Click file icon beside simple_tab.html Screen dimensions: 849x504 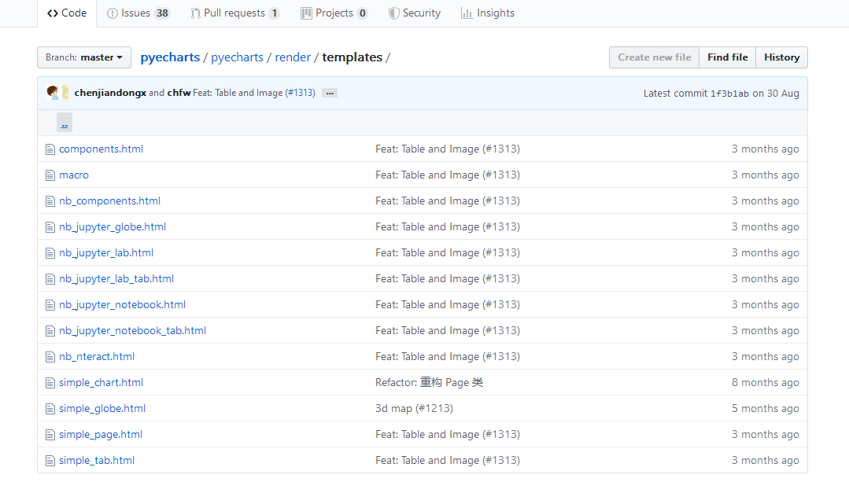(50, 461)
